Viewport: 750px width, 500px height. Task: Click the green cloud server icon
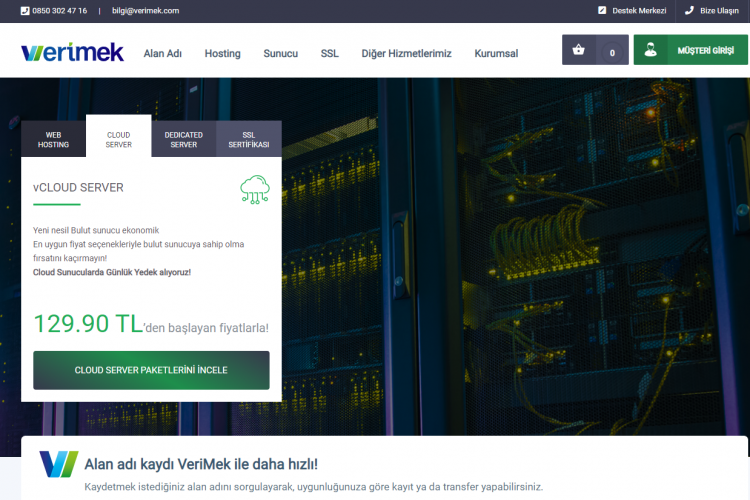tap(254, 190)
